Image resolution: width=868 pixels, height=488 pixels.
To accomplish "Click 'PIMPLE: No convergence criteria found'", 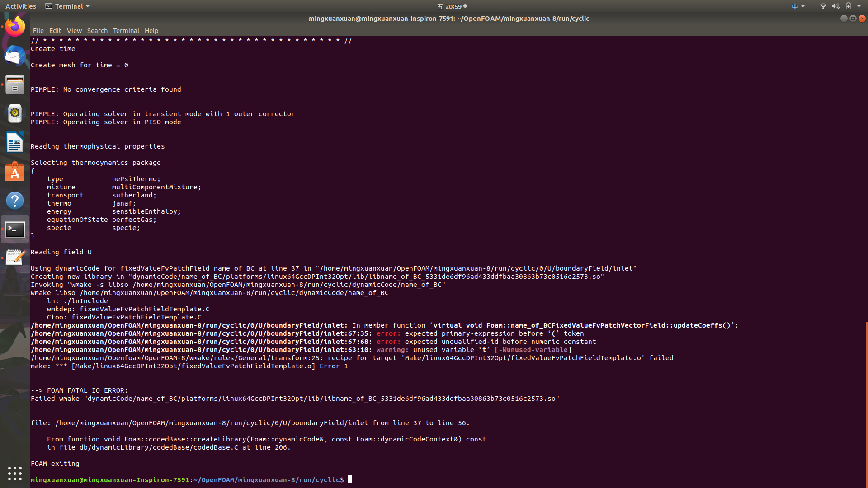I will (106, 89).
